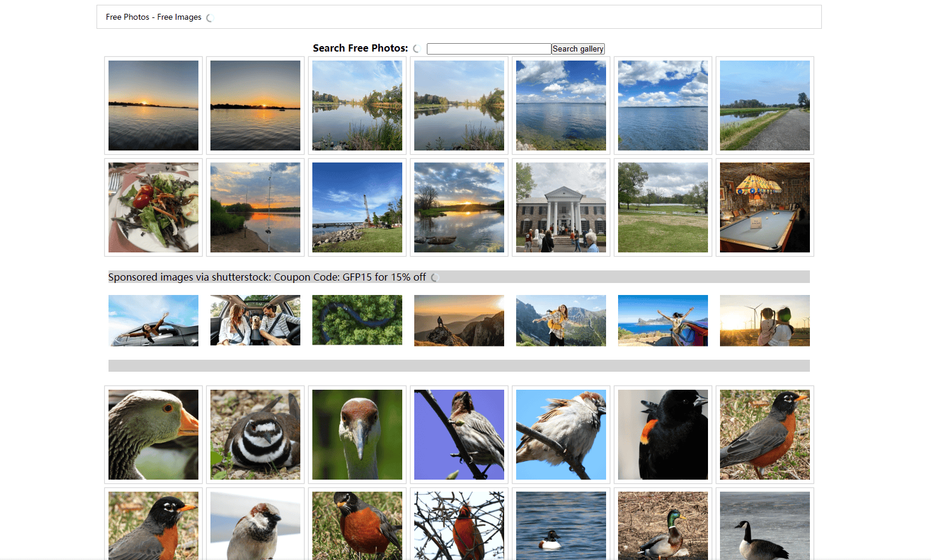
Task: Open the sunset over lake photo
Action: pos(153,105)
